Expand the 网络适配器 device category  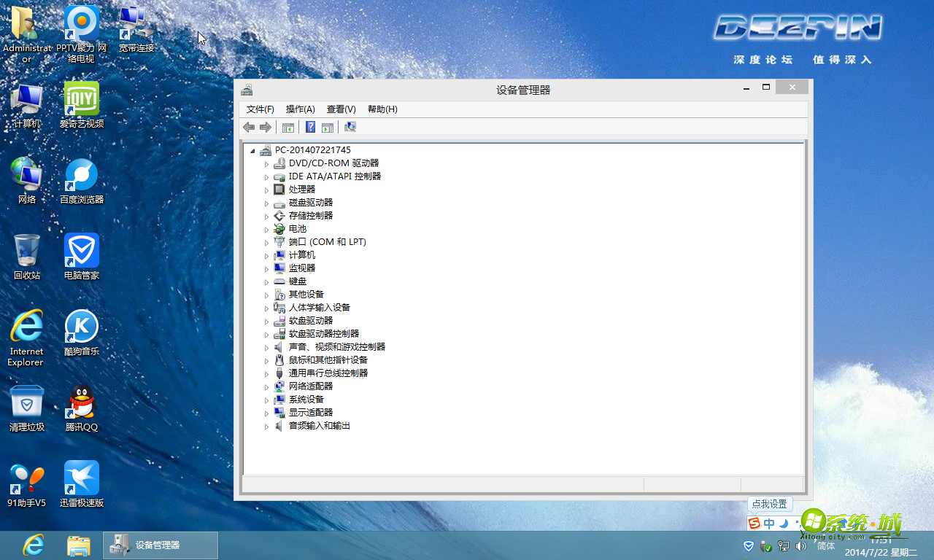pos(266,386)
